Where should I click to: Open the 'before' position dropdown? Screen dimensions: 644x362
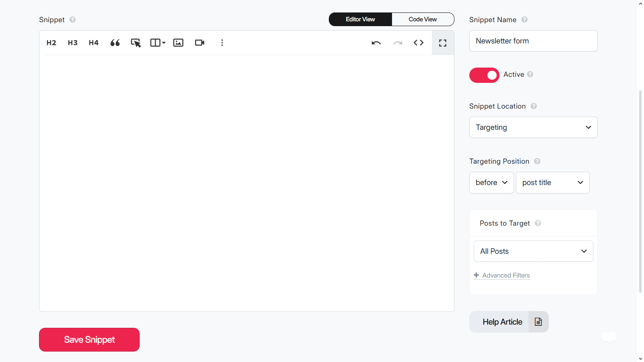[491, 183]
